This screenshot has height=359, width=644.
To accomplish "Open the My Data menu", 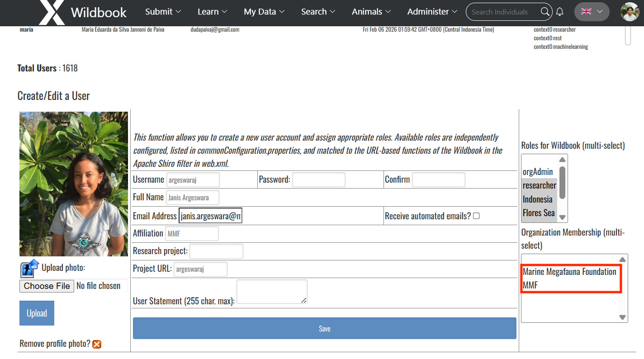I will 264,12.
